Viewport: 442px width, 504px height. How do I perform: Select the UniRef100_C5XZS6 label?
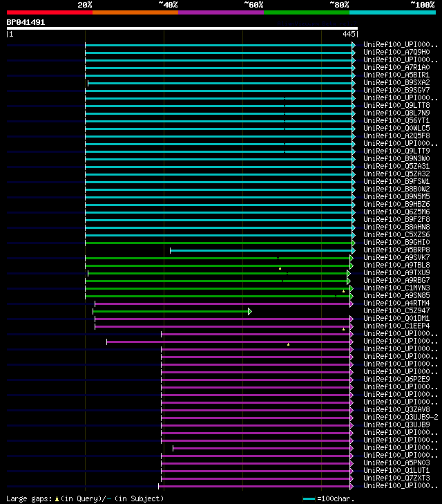pyautogui.click(x=396, y=234)
